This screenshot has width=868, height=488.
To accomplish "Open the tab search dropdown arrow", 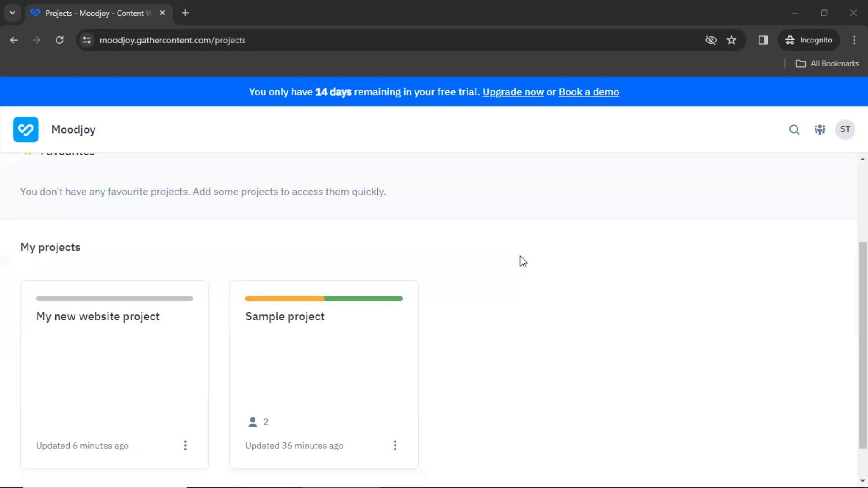I will click(13, 13).
